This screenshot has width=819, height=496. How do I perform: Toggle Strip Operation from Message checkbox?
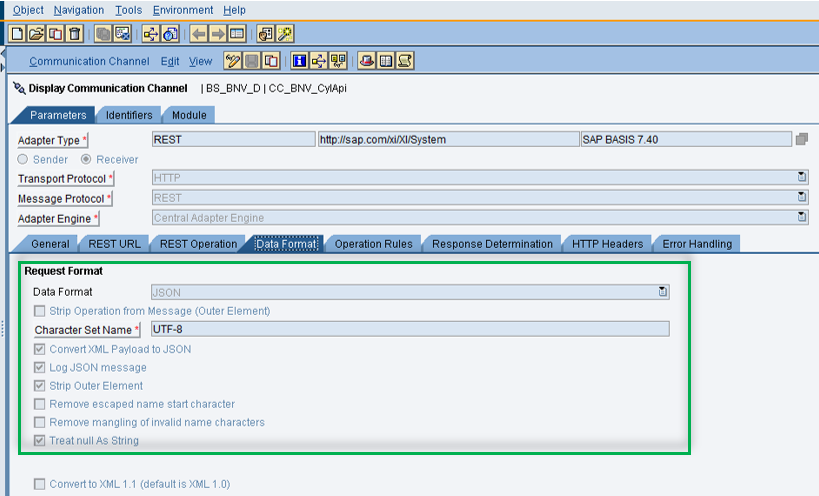pos(39,311)
